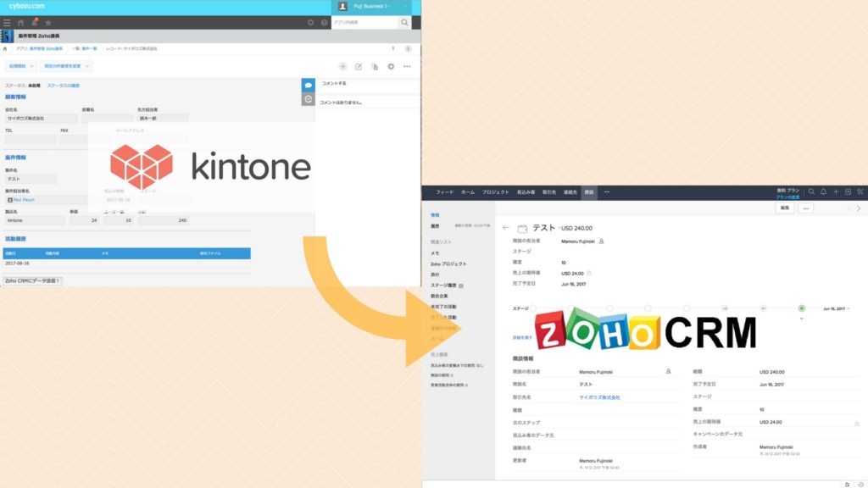Switch to the 見込み客 tab in Zoho
The image size is (868, 488).
(526, 192)
